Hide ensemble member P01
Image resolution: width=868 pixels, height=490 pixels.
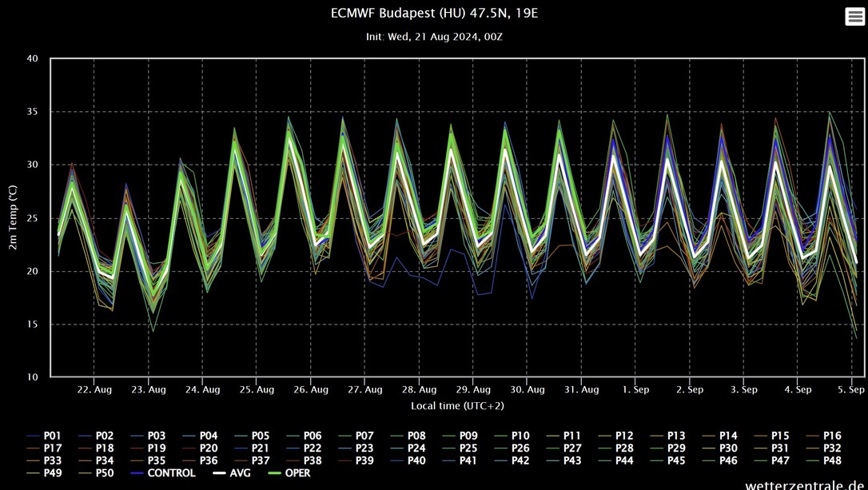coord(54,436)
